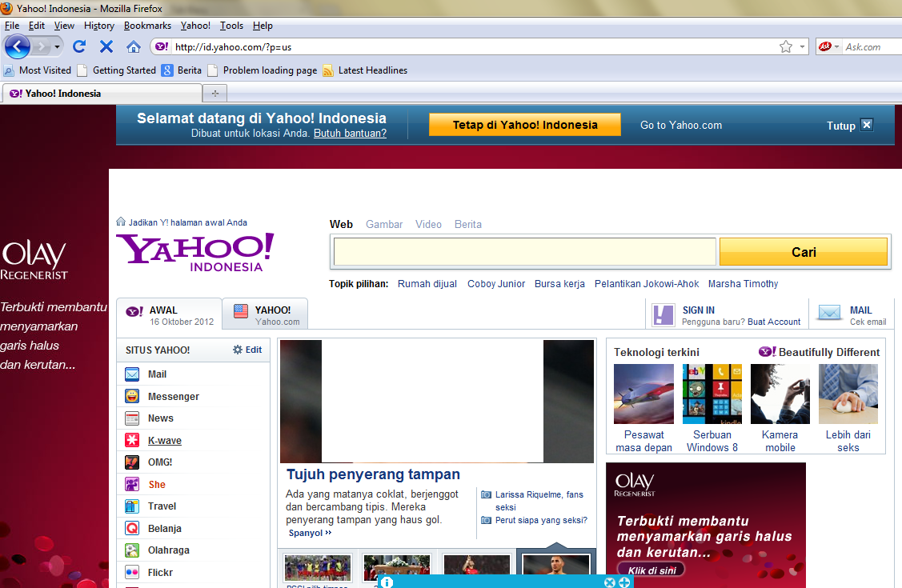This screenshot has width=902, height=588.
Task: Click the Forward navigation arrow
Action: [42, 46]
